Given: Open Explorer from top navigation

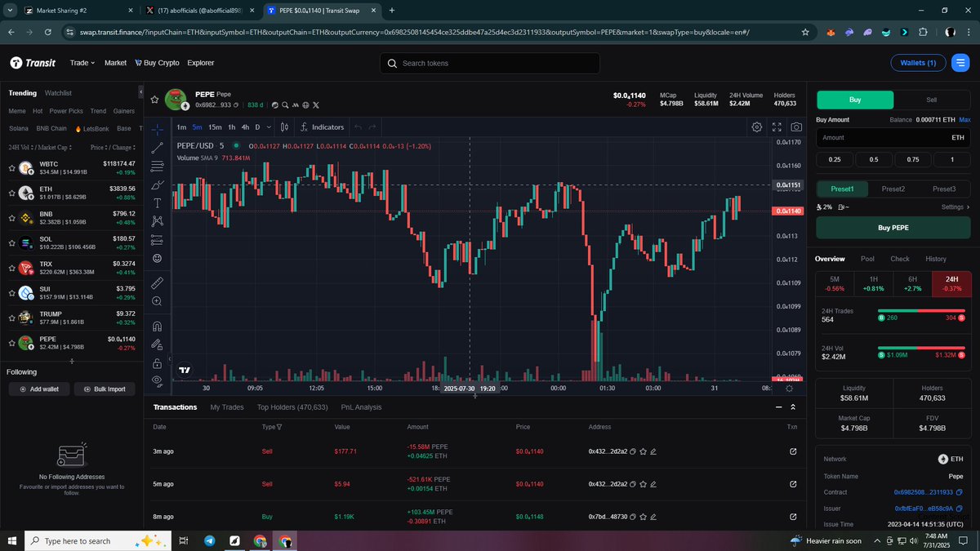Looking at the screenshot, I should [x=201, y=63].
